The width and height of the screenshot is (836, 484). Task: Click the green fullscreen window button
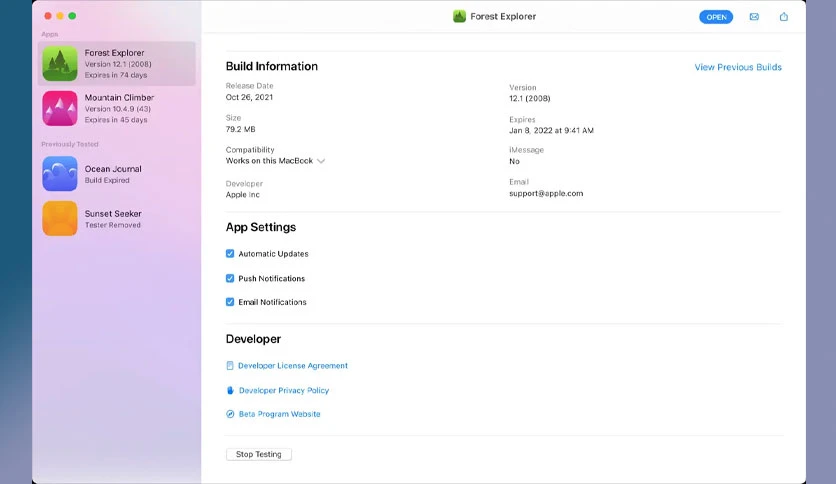(72, 16)
